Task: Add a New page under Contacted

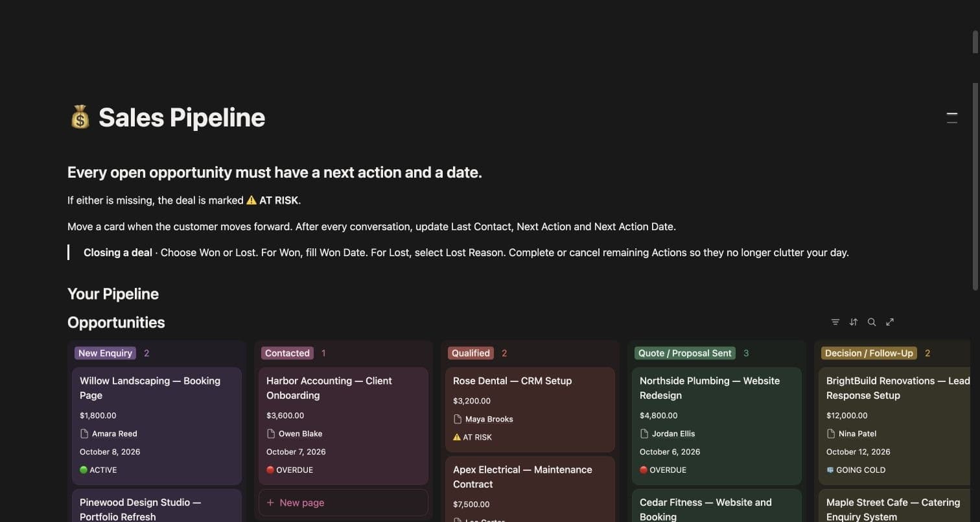Action: [344, 503]
